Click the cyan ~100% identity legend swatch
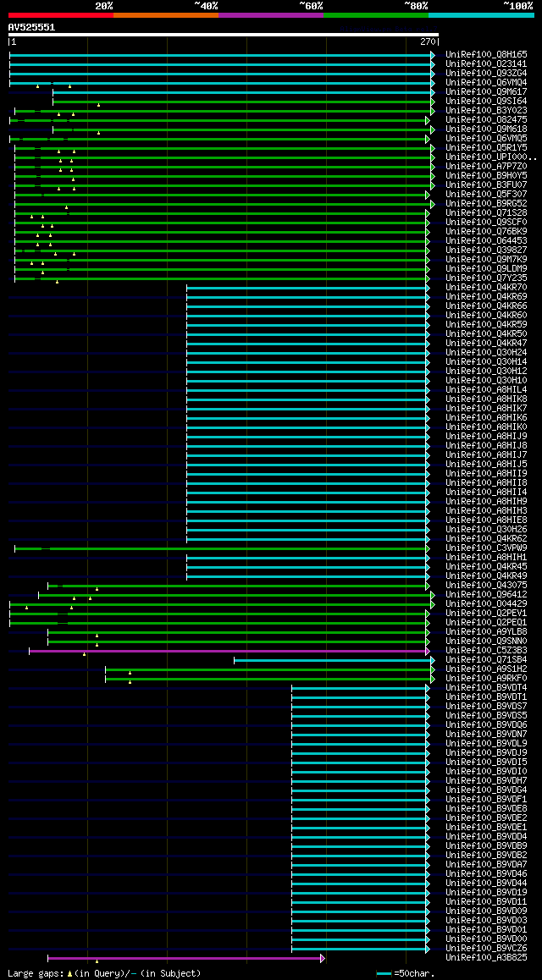542x980 pixels. tap(481, 14)
